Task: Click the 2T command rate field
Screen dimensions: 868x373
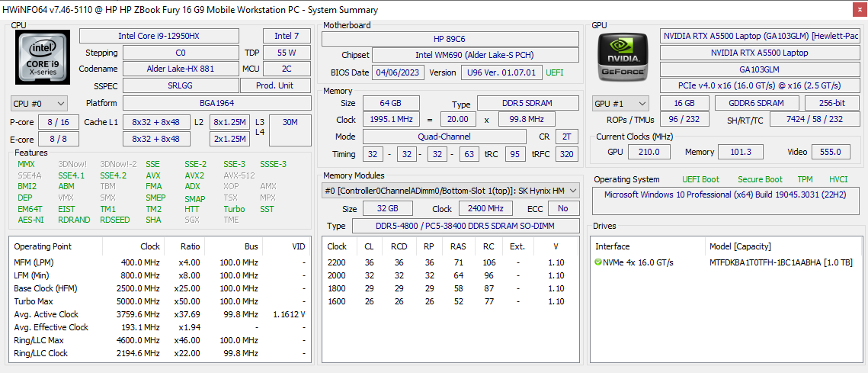Action: [x=566, y=137]
